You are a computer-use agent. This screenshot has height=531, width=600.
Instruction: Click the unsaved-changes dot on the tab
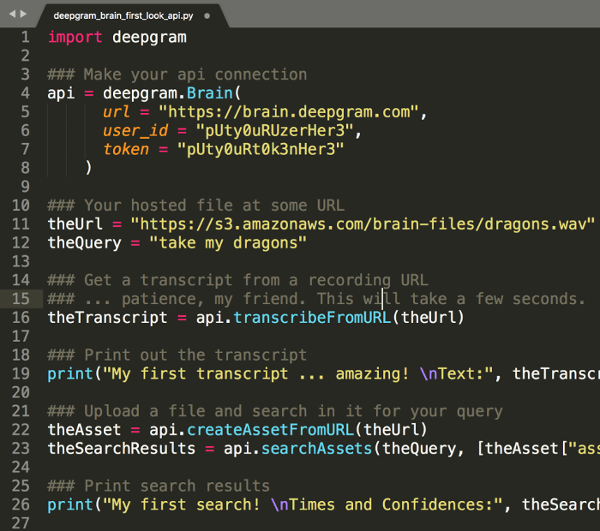pyautogui.click(x=207, y=16)
